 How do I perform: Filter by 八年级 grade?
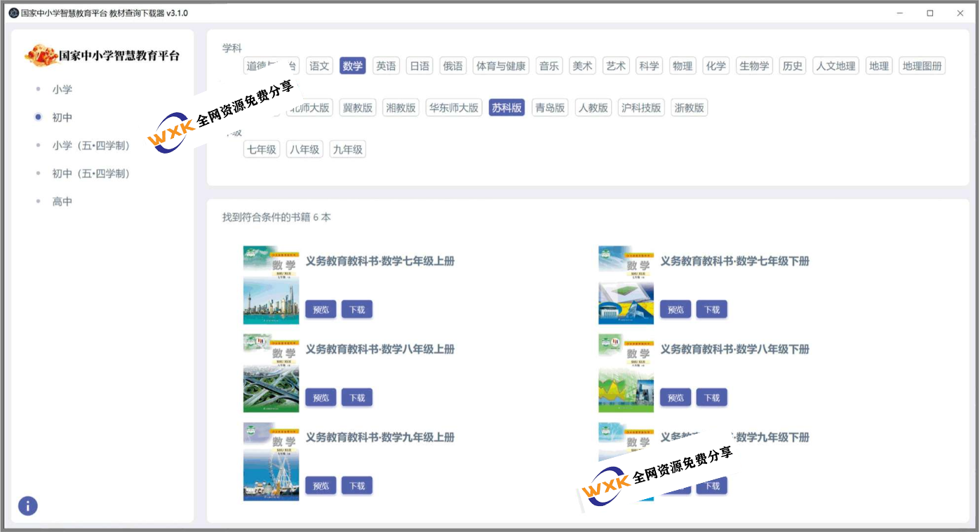point(304,149)
